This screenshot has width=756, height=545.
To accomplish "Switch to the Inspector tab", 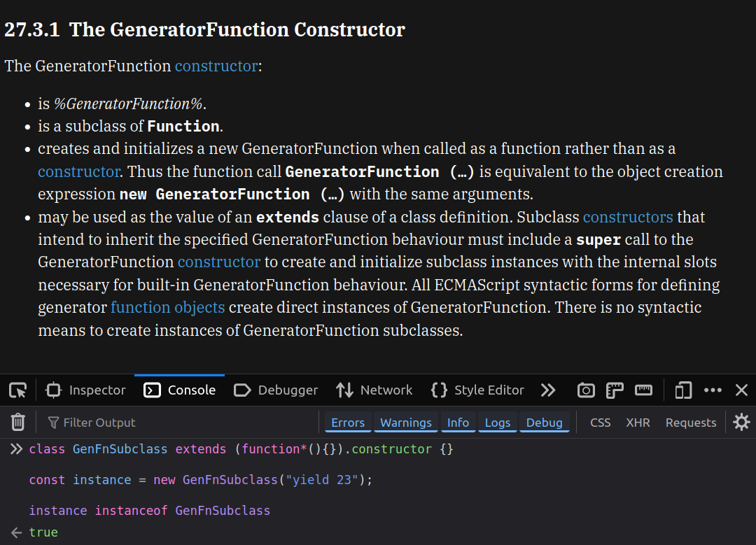I will 86,390.
